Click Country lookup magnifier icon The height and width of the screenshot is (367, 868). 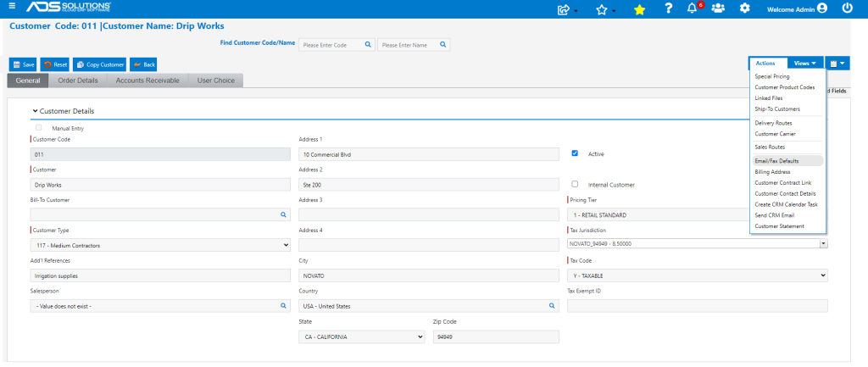click(551, 306)
